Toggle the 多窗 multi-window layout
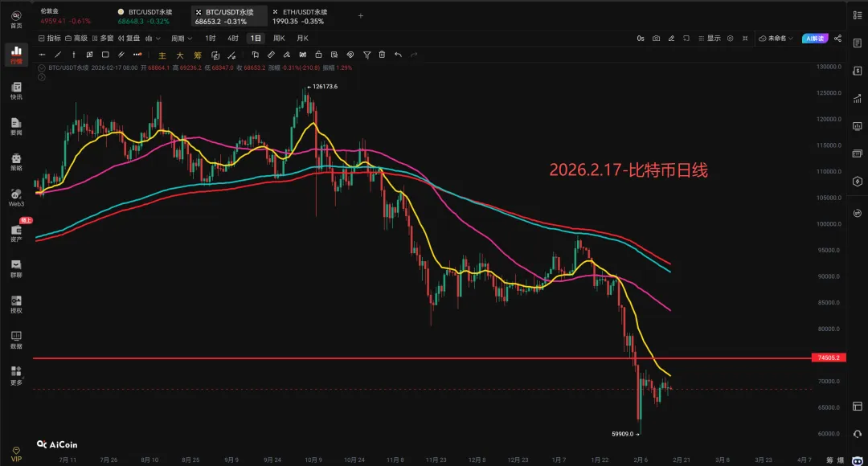The width and height of the screenshot is (868, 466). pyautogui.click(x=102, y=39)
